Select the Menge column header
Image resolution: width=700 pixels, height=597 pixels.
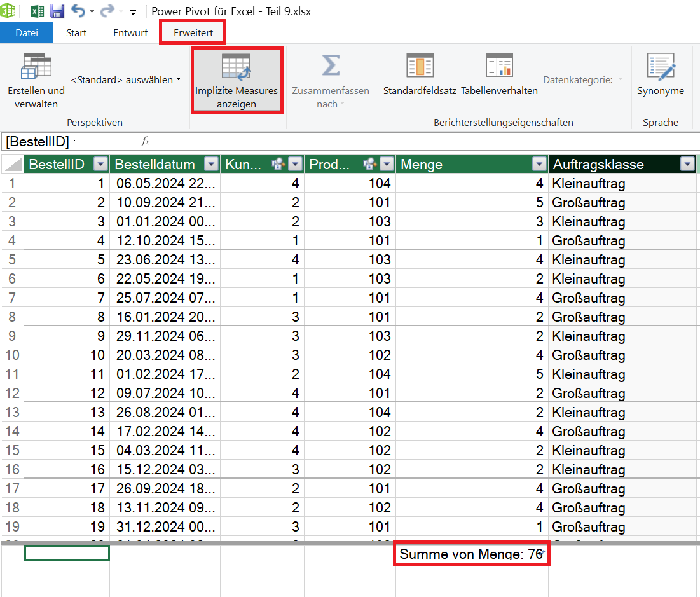point(422,164)
